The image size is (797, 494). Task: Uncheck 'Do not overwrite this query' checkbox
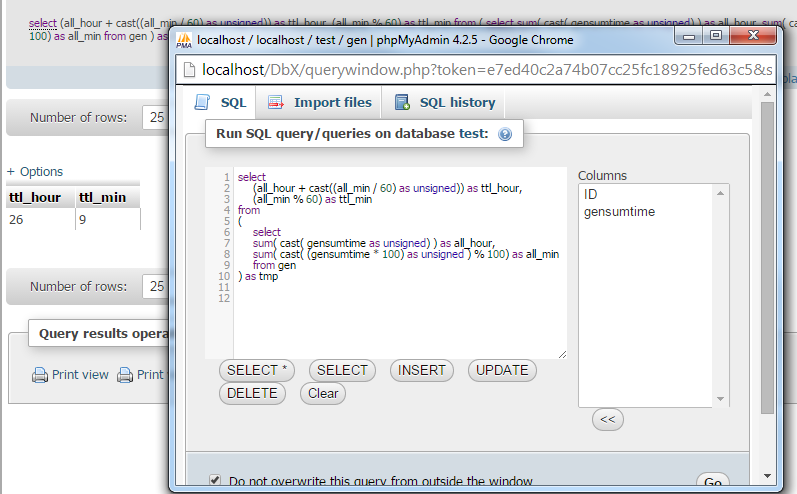[215, 481]
